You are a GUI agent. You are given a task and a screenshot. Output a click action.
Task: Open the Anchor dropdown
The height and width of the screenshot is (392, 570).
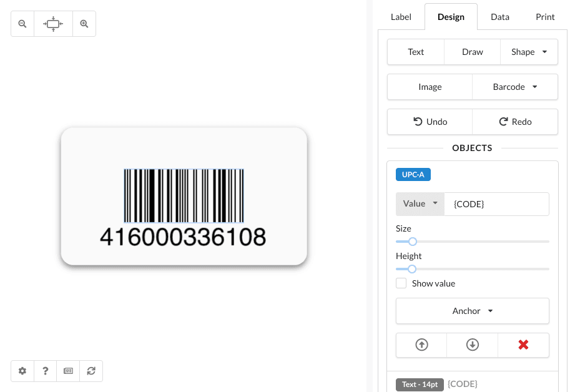click(x=472, y=311)
